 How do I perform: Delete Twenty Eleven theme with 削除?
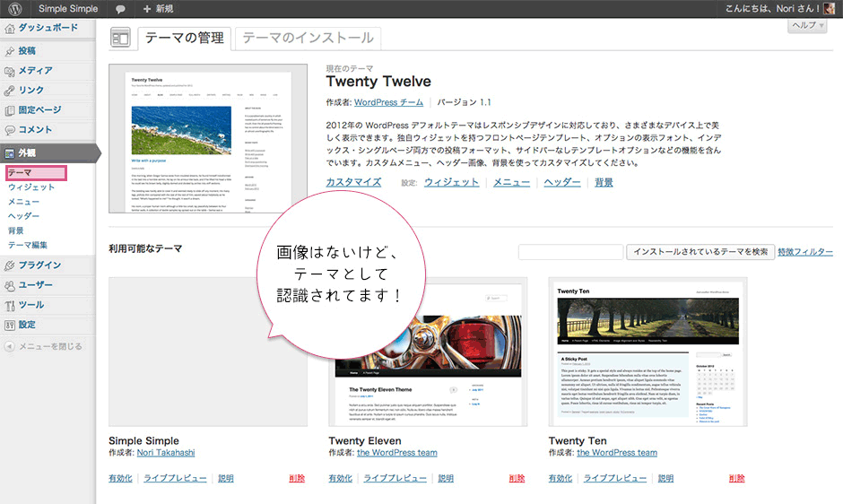(517, 479)
